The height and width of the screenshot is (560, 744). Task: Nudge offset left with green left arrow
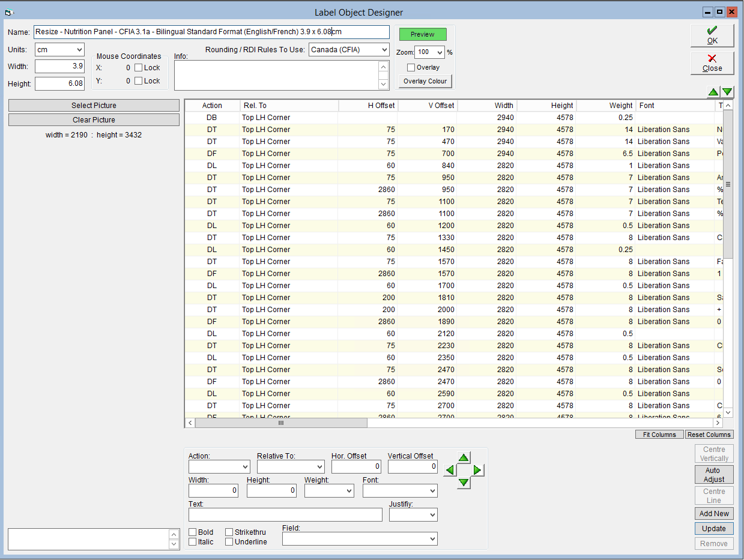tap(449, 470)
